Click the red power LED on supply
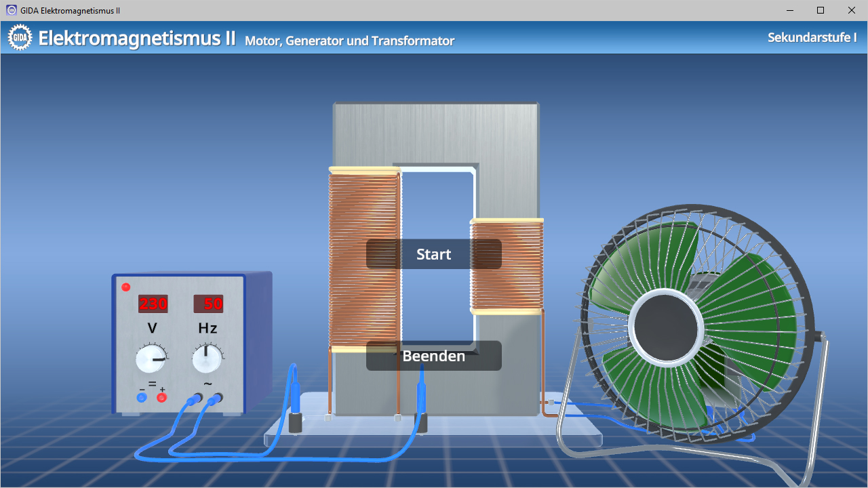 [125, 287]
